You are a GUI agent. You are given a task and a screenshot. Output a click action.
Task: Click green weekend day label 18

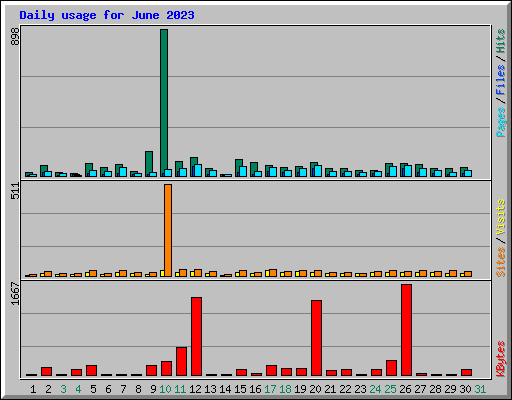click(x=285, y=389)
